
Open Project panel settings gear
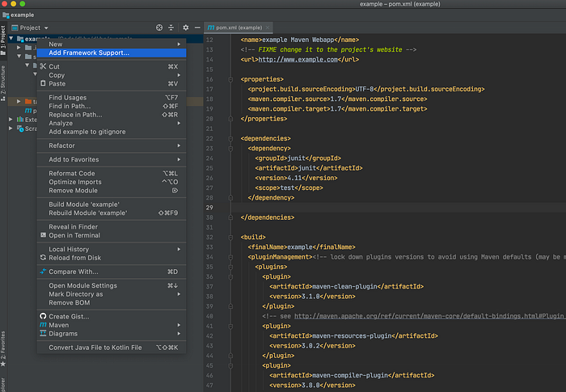point(185,27)
